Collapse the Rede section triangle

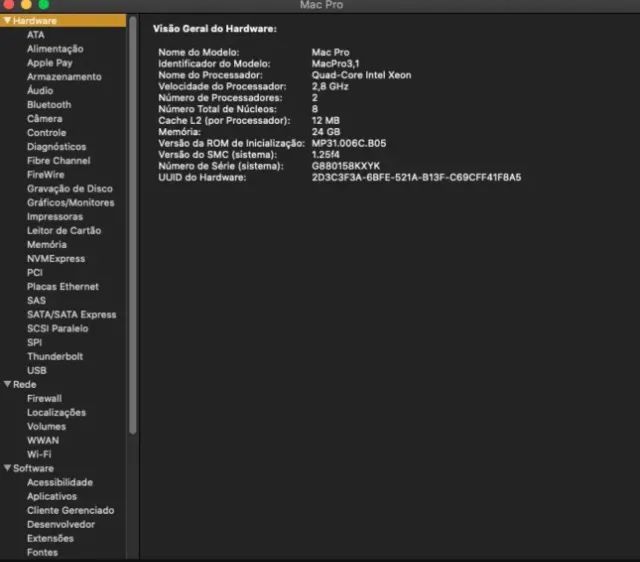click(x=7, y=384)
